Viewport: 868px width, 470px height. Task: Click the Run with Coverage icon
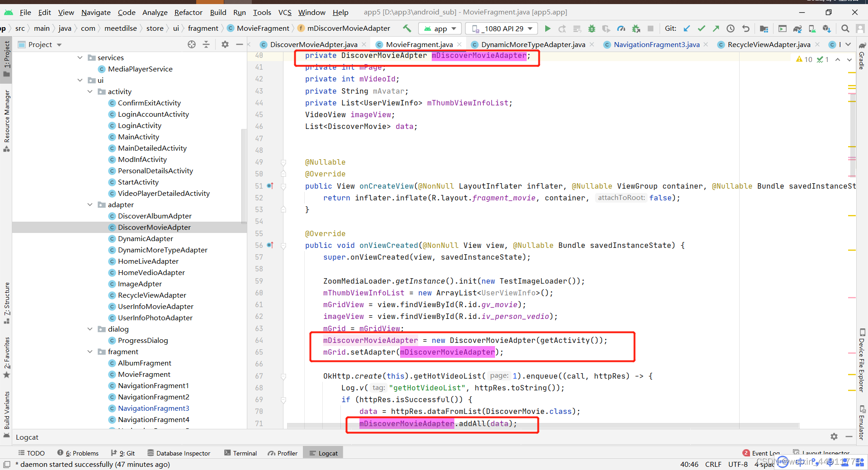[x=606, y=28]
